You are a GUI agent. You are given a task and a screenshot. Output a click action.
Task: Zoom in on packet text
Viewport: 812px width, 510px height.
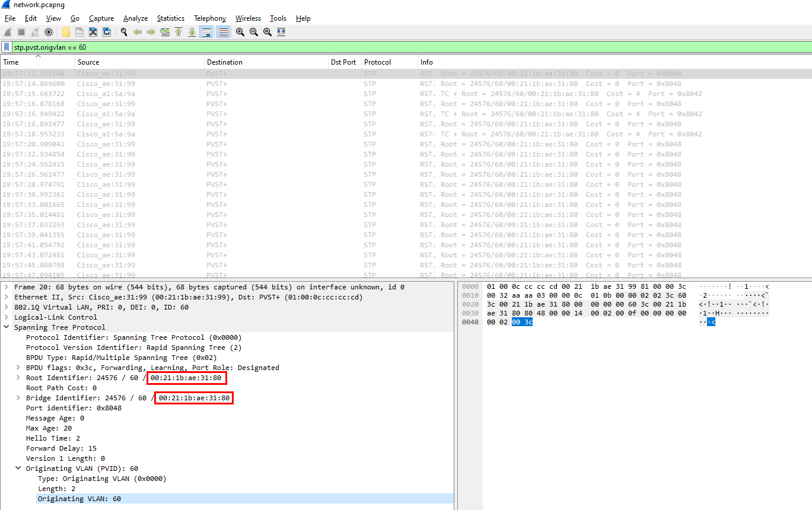pos(240,32)
